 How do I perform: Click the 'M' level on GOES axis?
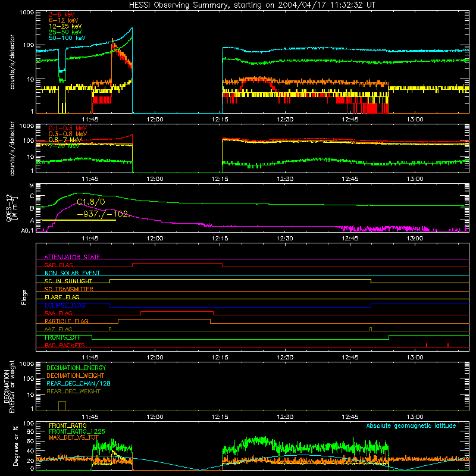pos(32,186)
